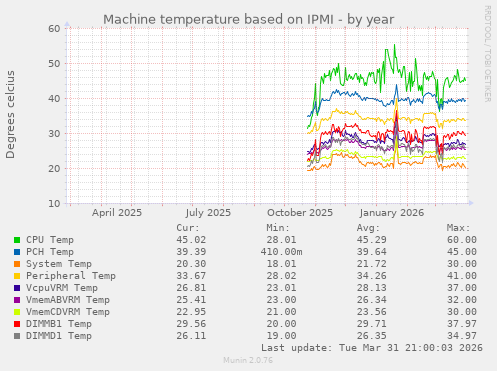Click System Temp average value 21.72
This screenshot has width=497, height=371.
click(x=372, y=264)
